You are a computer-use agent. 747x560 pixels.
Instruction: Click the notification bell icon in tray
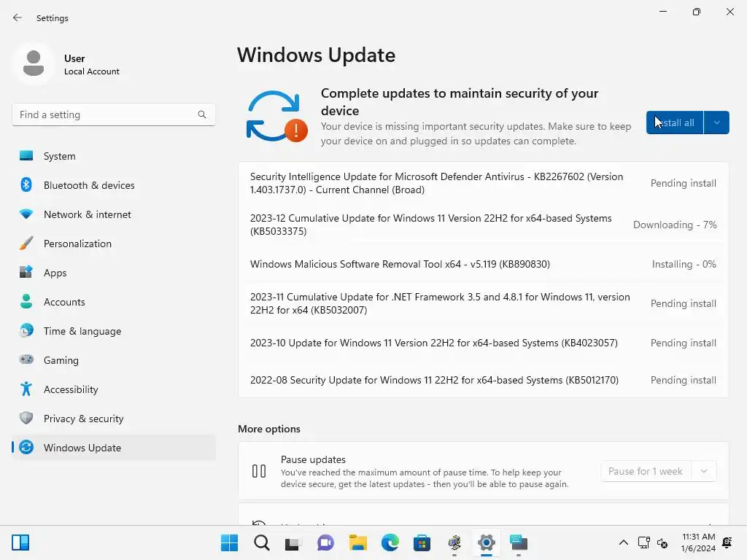click(727, 542)
